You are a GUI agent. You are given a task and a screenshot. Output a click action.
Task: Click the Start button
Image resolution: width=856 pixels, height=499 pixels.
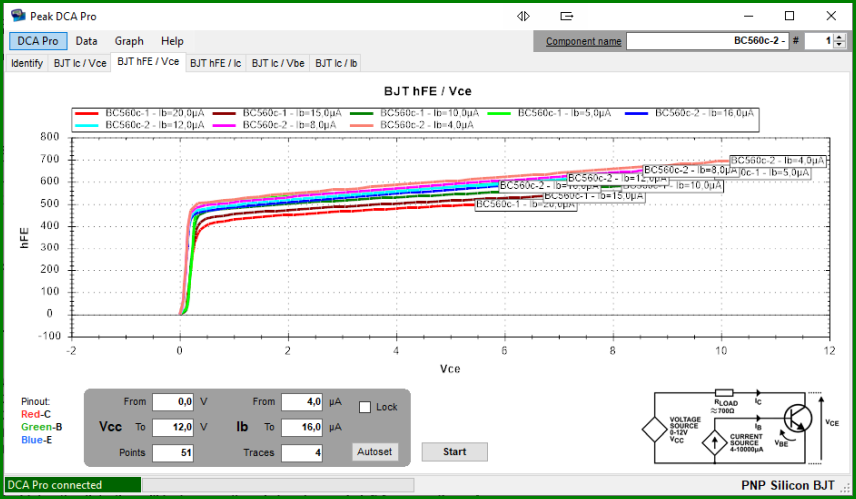point(454,452)
